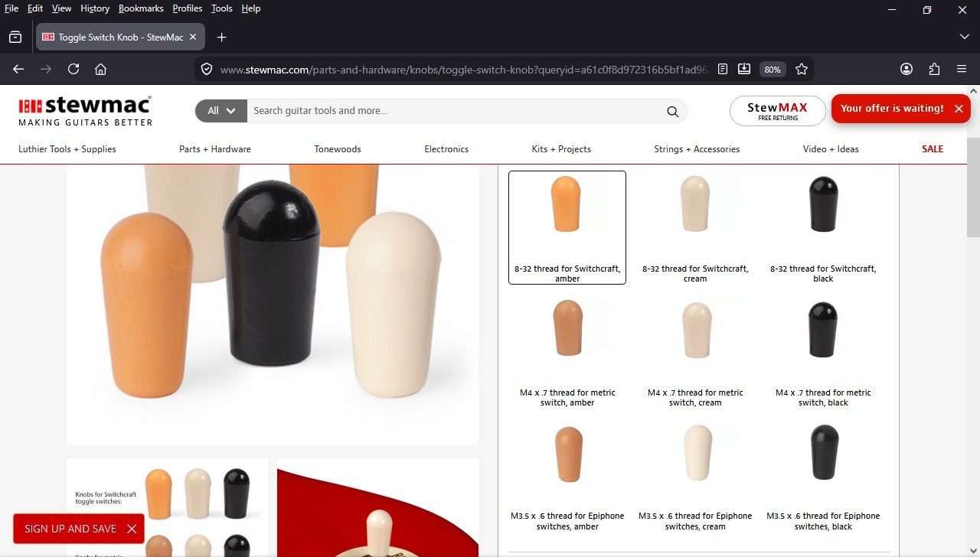Click the StewMAX Free Returns button

coord(777,111)
